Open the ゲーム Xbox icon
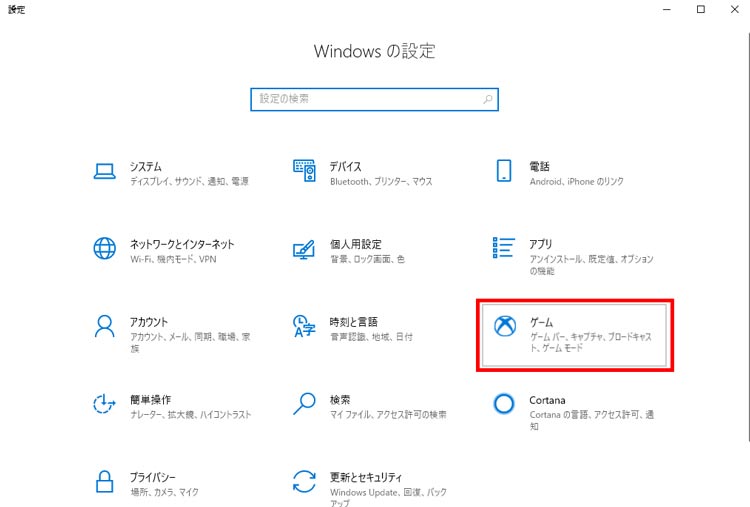This screenshot has width=750, height=507. pyautogui.click(x=505, y=326)
